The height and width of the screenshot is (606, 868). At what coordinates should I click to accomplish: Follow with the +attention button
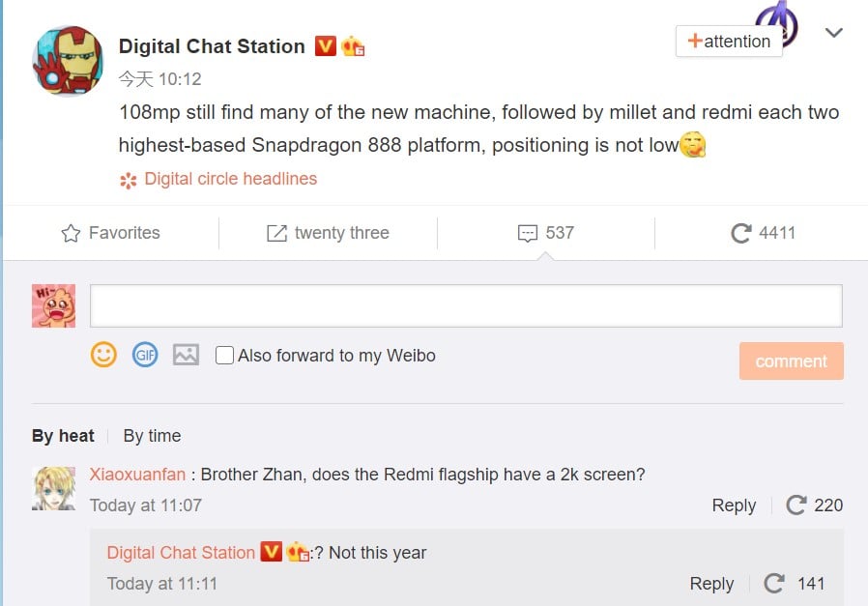tap(729, 41)
